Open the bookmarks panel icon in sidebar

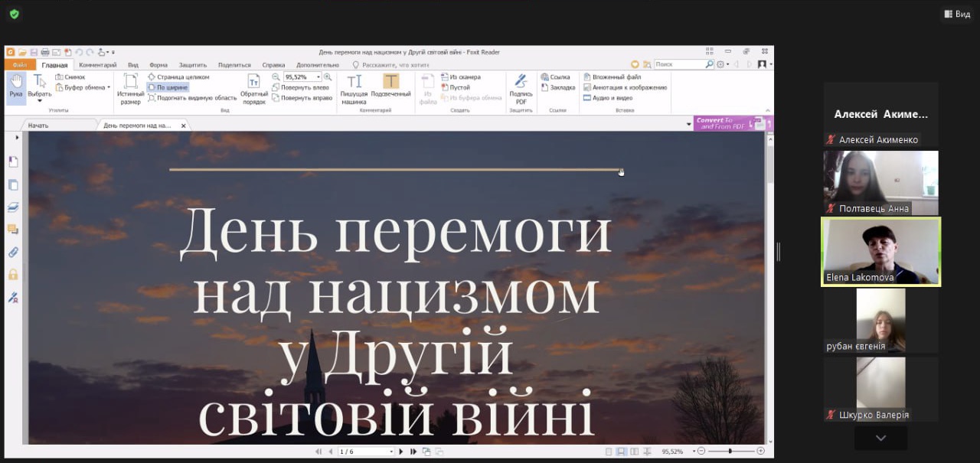pyautogui.click(x=13, y=161)
